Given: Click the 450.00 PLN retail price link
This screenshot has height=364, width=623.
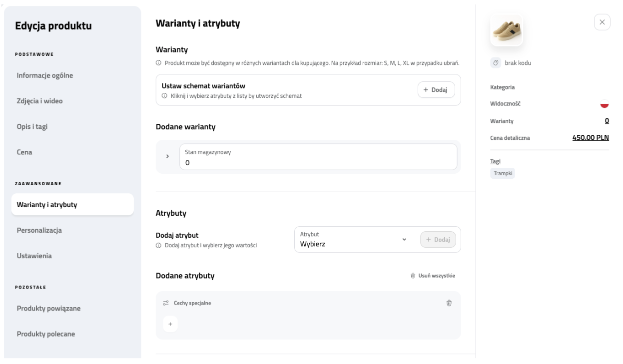Looking at the screenshot, I should pyautogui.click(x=590, y=137).
